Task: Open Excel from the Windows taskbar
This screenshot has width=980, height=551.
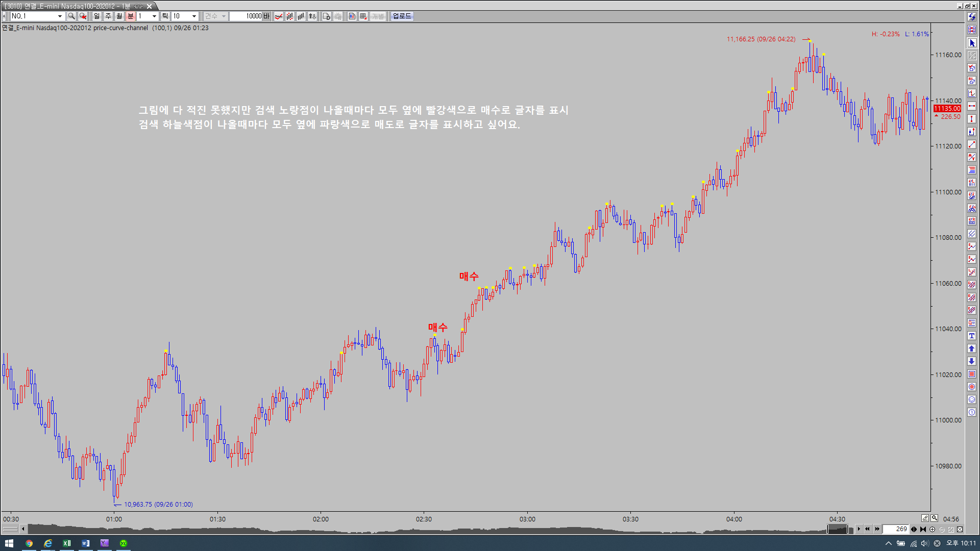Action: click(x=67, y=543)
